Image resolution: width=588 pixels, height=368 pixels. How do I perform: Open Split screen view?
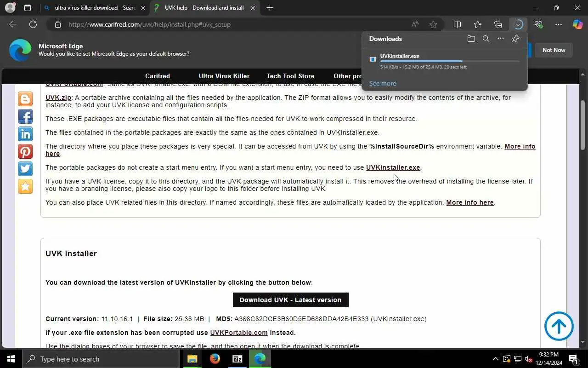pyautogui.click(x=457, y=24)
